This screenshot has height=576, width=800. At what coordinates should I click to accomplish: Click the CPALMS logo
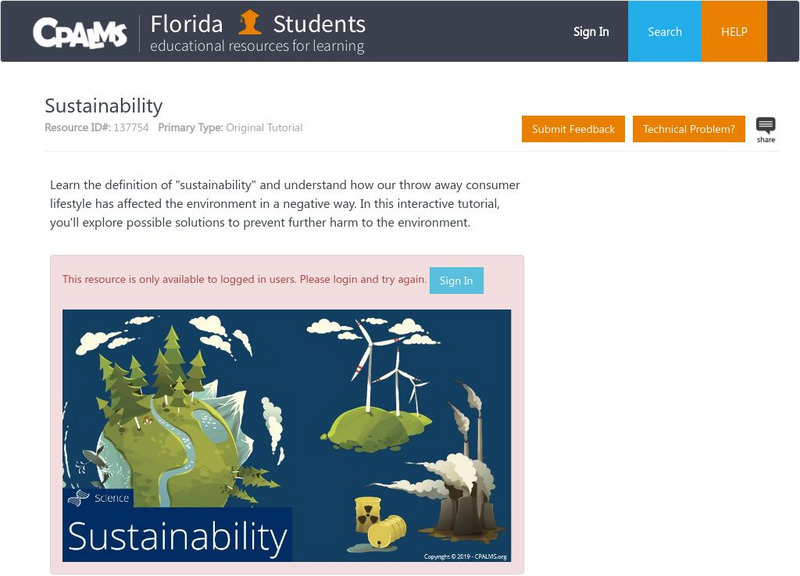[x=80, y=32]
